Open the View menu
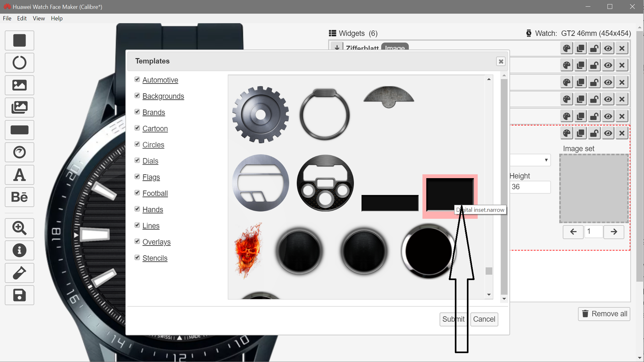The image size is (644, 362). click(x=39, y=18)
